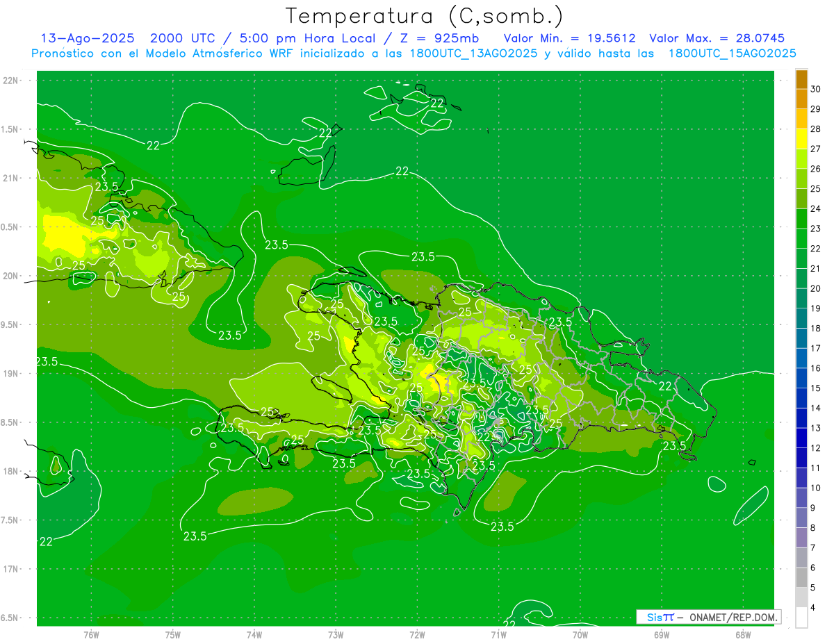The width and height of the screenshot is (834, 644).
Task: Click '1800UTC_15AGO2025' valid-until timestamp
Action: tap(732, 53)
